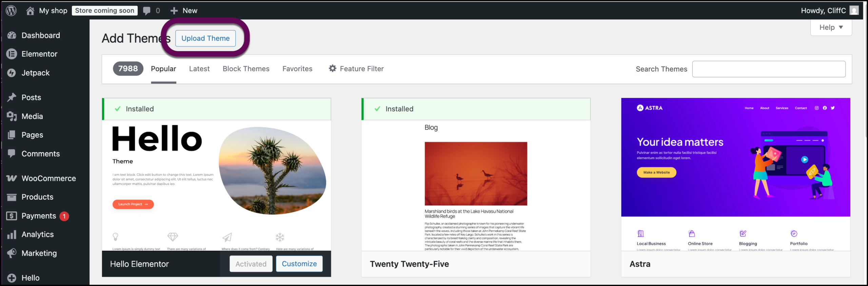Open the Twenty Twenty-Five theme preview thumbnail
This screenshot has height=286, width=868.
pos(476,185)
